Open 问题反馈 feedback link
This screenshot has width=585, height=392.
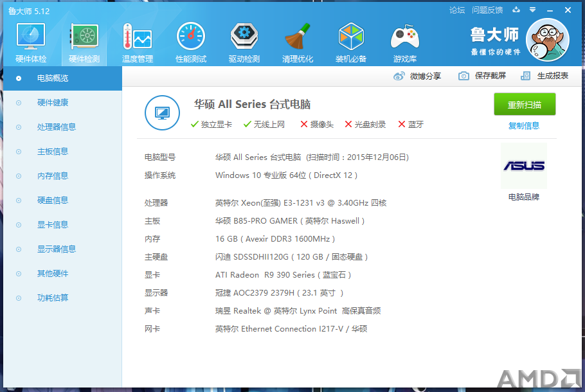click(487, 10)
